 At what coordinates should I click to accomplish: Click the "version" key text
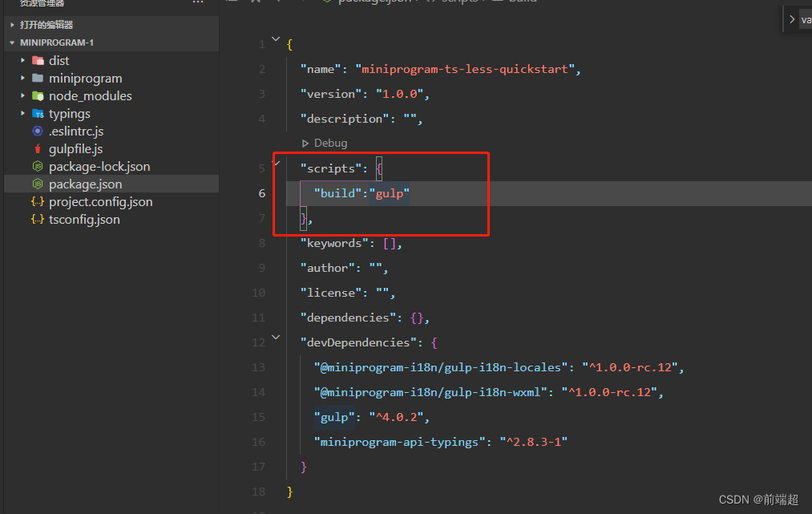[x=331, y=94]
